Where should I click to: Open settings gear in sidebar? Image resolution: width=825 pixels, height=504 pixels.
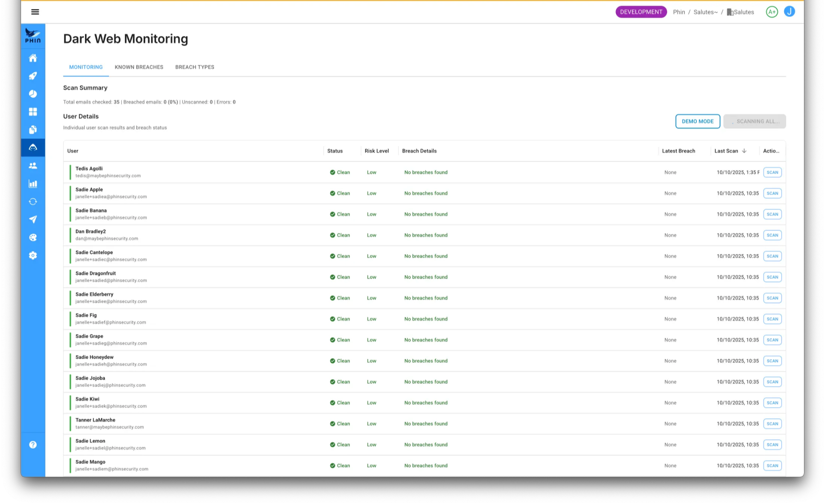pos(33,256)
